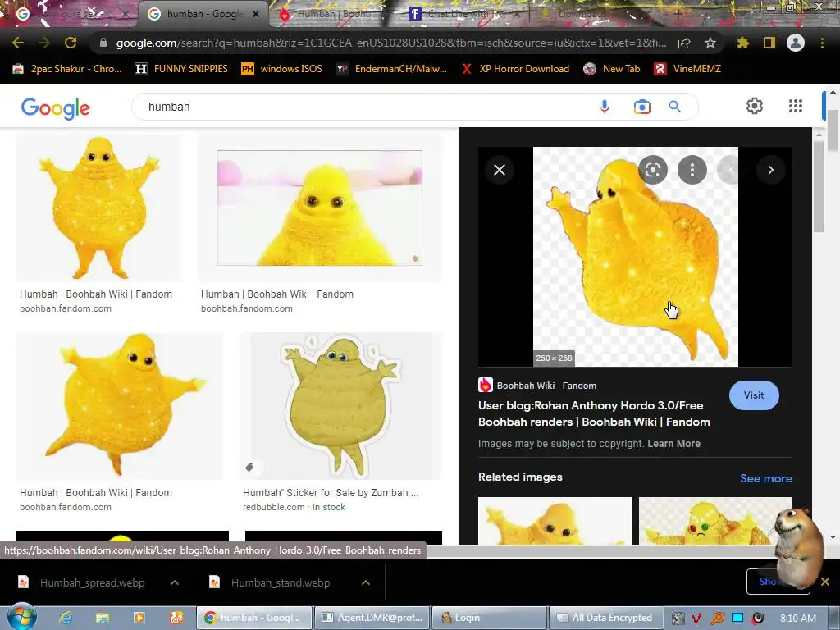Screen dimensions: 840x630
Task: Switch to the Login taskbar window
Action: pyautogui.click(x=489, y=618)
